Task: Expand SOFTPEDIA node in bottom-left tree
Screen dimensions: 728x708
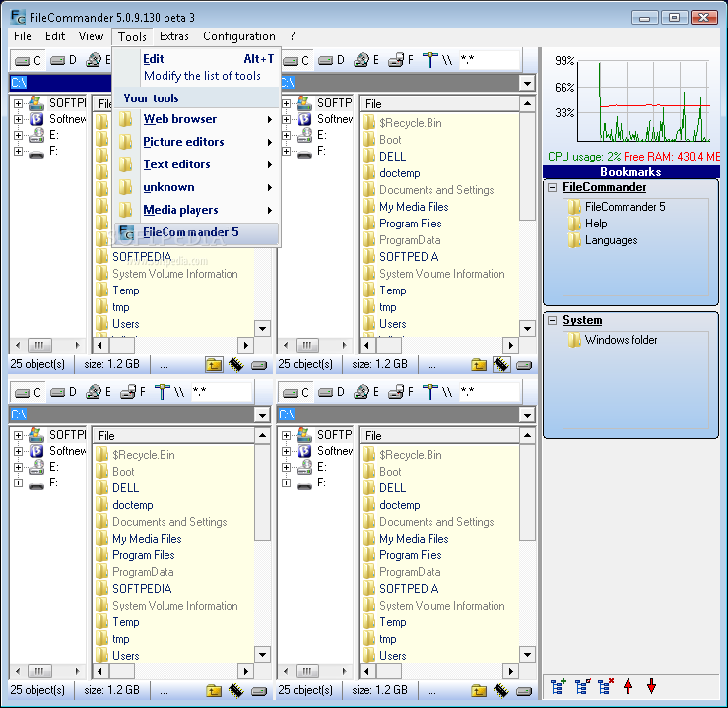Action: (x=18, y=435)
